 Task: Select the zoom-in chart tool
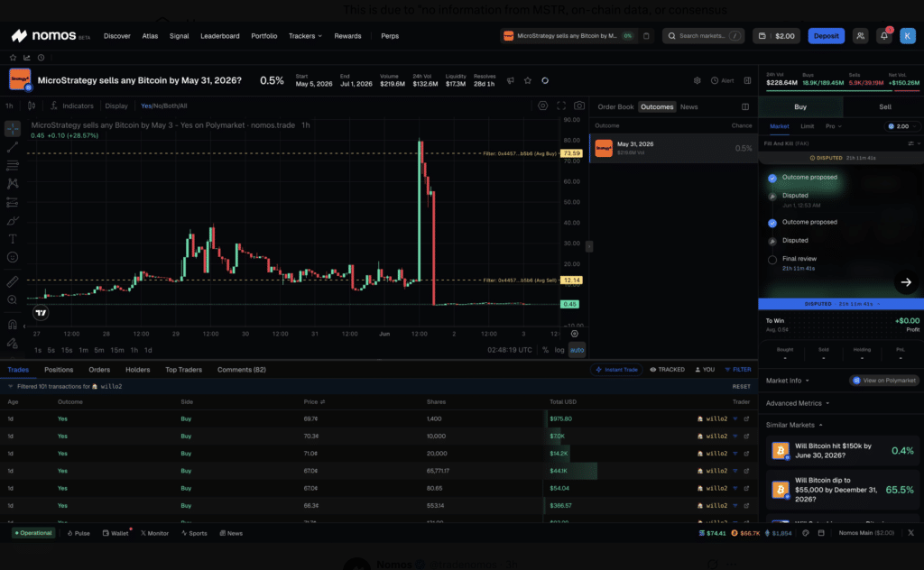click(x=13, y=300)
